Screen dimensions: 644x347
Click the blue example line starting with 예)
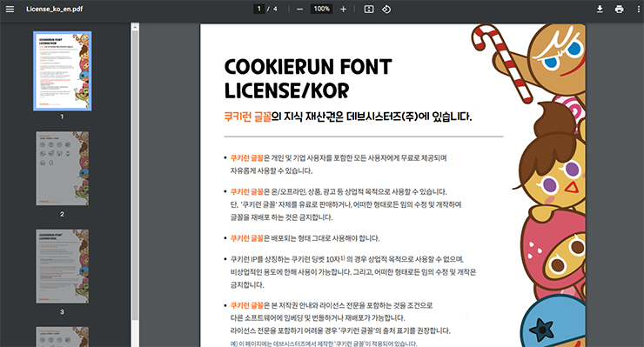(324, 344)
